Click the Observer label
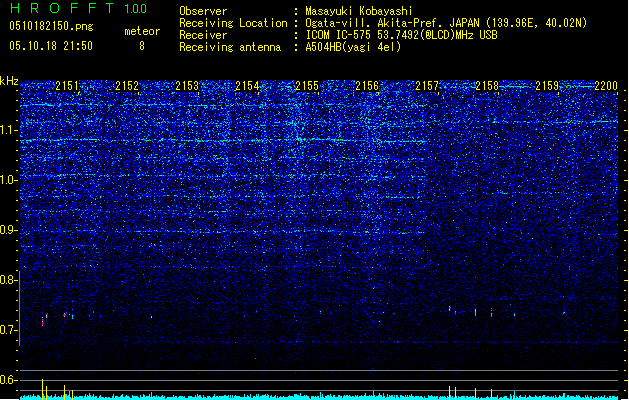629x400 pixels. point(203,11)
